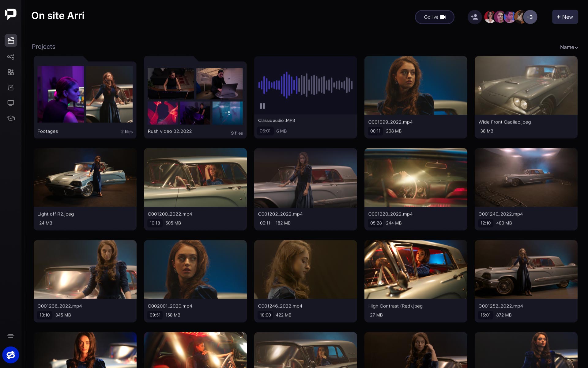Open the monitor screen sidebar icon
588x368 pixels.
coord(11,103)
